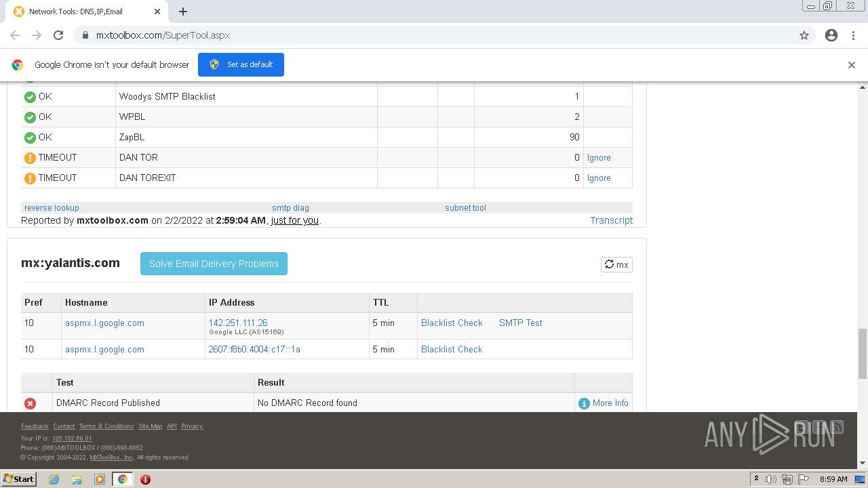Open second aspmx.l.google.com hostname link

104,350
